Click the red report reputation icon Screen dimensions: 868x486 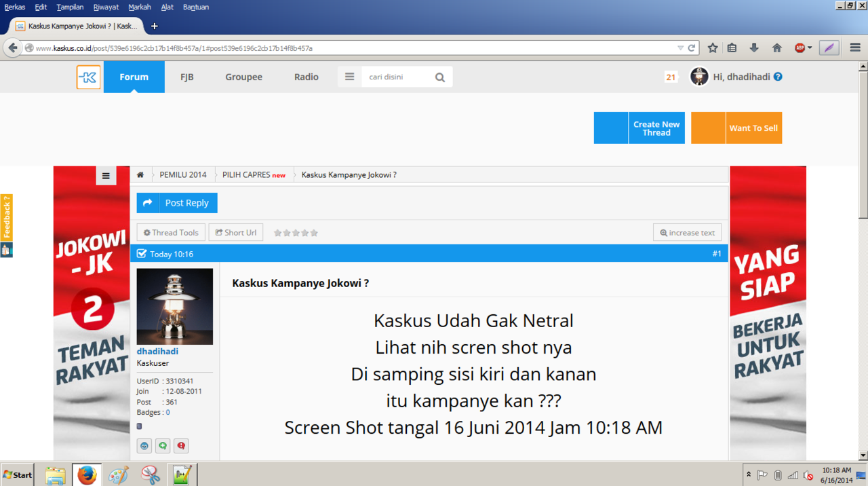pyautogui.click(x=181, y=446)
